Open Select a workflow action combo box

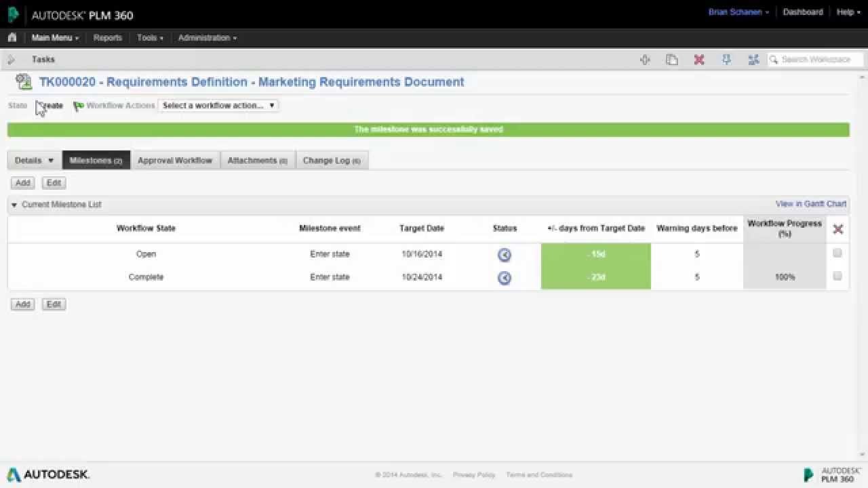coord(218,106)
